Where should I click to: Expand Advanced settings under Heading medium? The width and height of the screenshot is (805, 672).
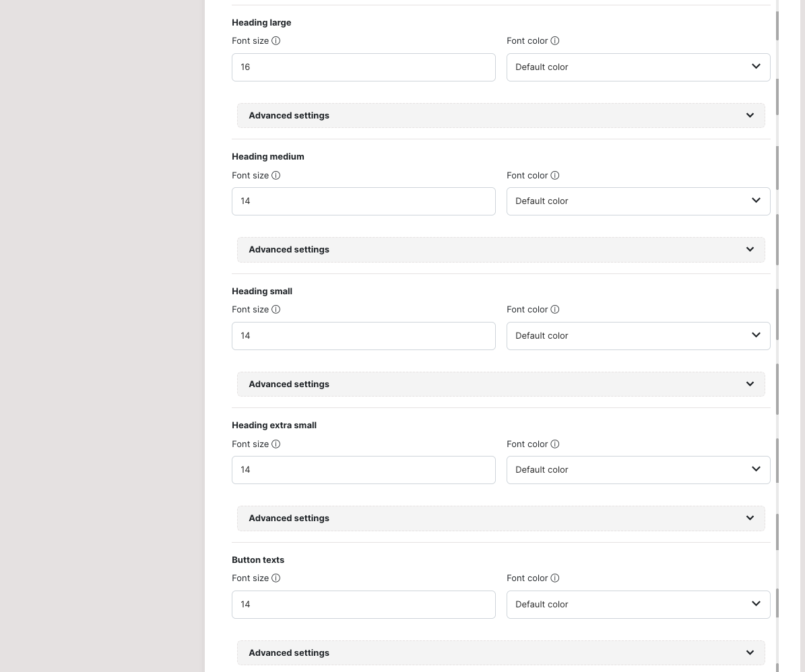point(501,250)
